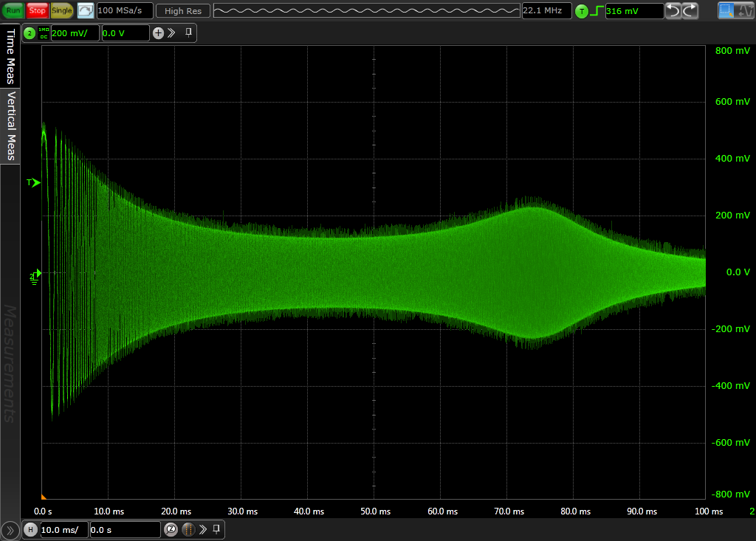Click the 70.0 ms time axis label
The width and height of the screenshot is (756, 541).
point(509,511)
